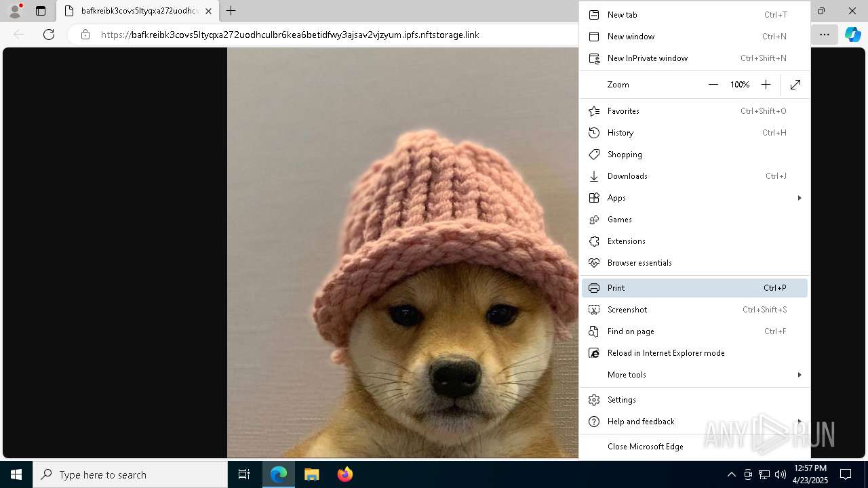Open File Explorer from taskbar
The image size is (868, 488).
point(311,474)
